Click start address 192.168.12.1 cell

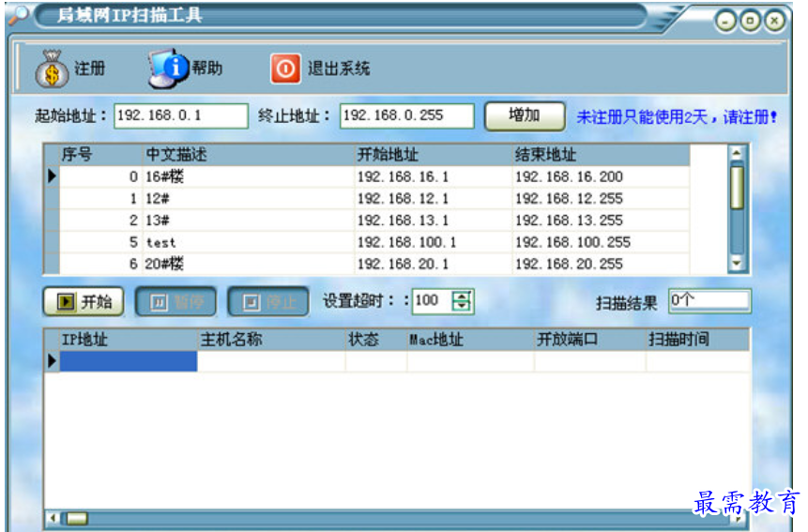pyautogui.click(x=434, y=198)
